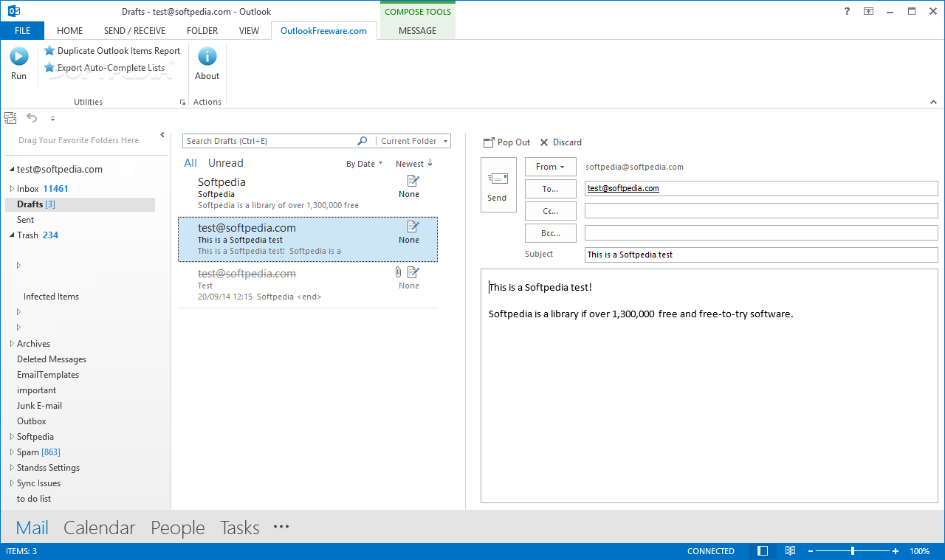Viewport: 945px width, 560px height.
Task: Select Infected Items folder
Action: point(51,297)
